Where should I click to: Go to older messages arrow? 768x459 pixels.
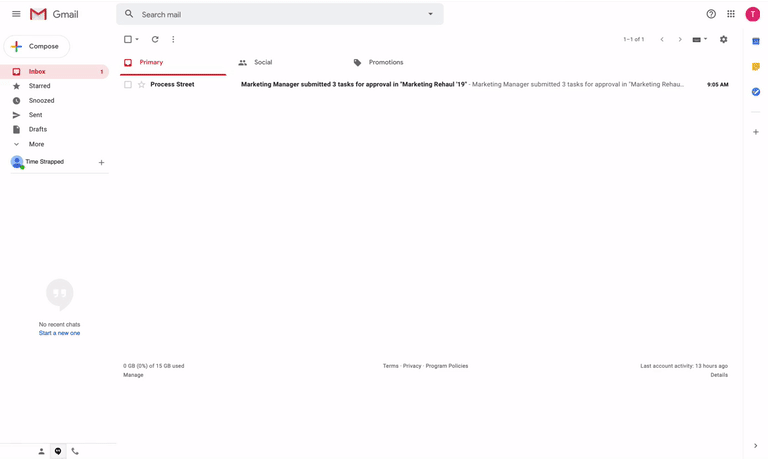click(680, 39)
